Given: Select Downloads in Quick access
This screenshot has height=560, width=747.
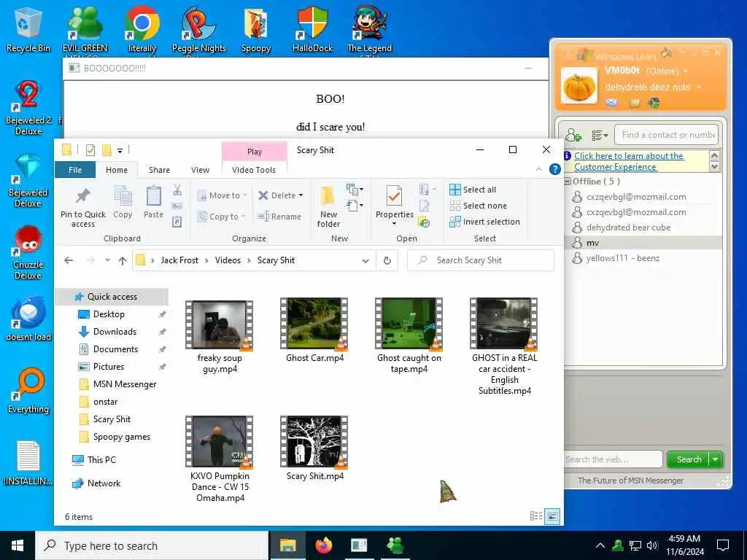Looking at the screenshot, I should [x=115, y=332].
